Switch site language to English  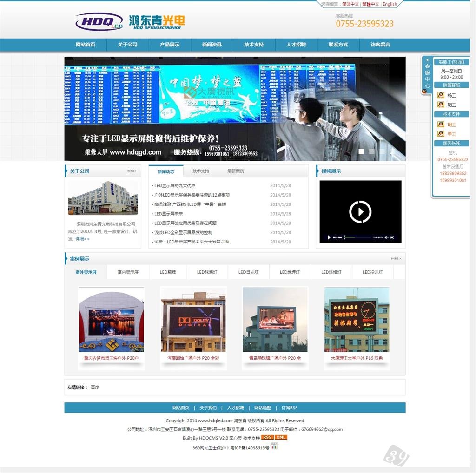click(x=390, y=4)
